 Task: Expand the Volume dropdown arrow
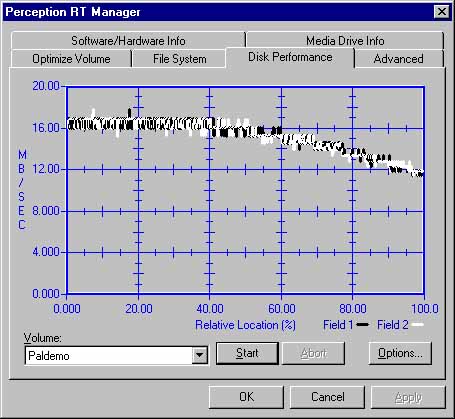199,355
